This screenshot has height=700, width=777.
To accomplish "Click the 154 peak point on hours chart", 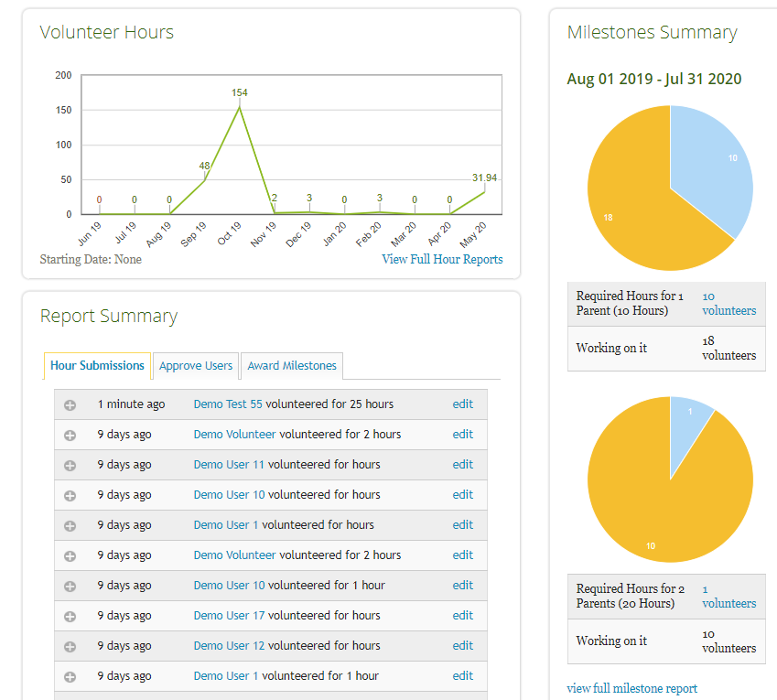I will [240, 107].
